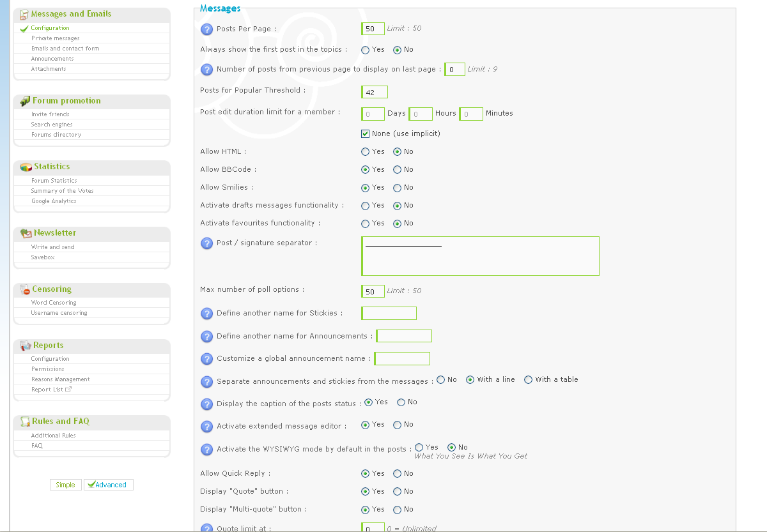Click help icon next to Define another name for Stickies
This screenshot has height=532, width=767.
click(x=206, y=314)
